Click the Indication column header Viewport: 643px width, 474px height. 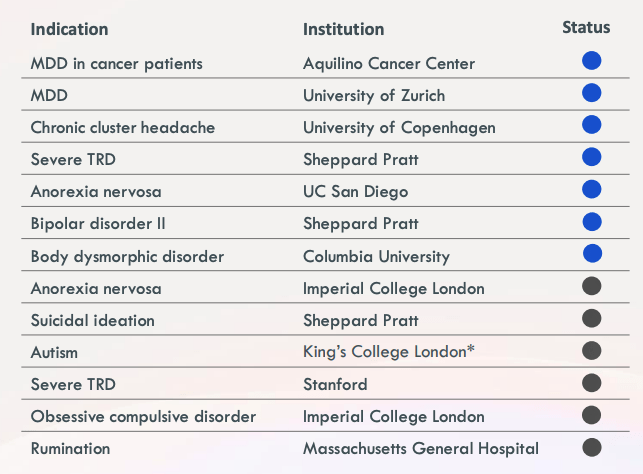[69, 30]
